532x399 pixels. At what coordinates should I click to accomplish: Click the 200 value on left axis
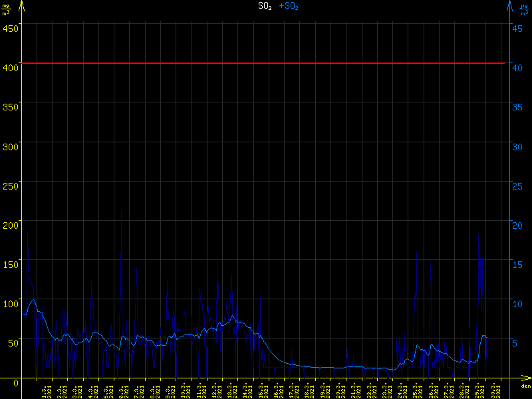pyautogui.click(x=11, y=221)
